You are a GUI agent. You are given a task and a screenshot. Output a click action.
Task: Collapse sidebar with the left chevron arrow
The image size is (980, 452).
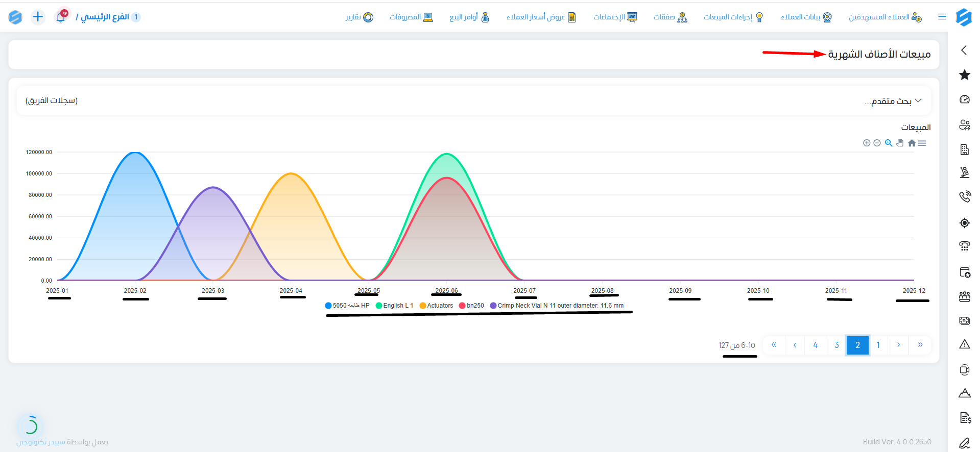coord(964,50)
